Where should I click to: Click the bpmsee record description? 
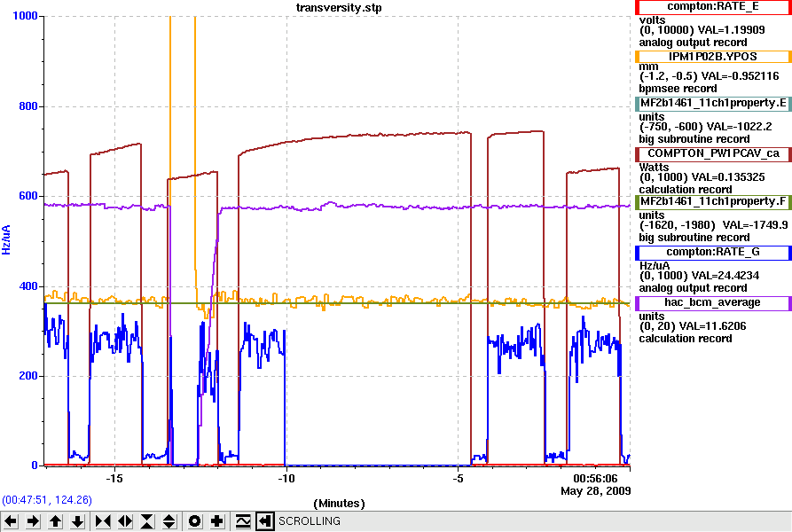(x=678, y=89)
